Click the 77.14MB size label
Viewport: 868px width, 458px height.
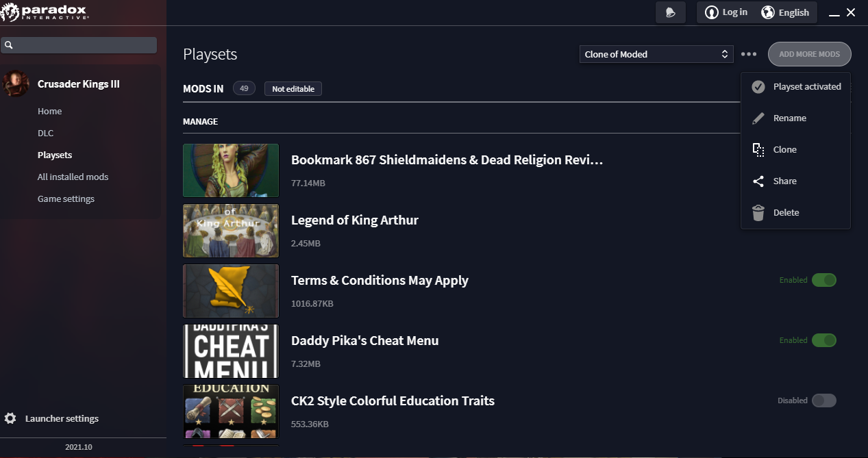[308, 183]
